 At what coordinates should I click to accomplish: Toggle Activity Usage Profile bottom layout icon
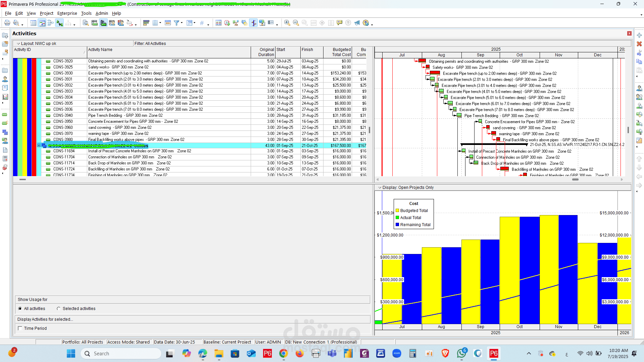coord(103,23)
